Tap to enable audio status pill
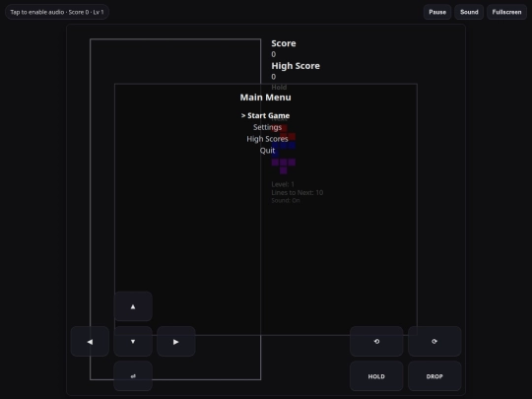 point(57,12)
